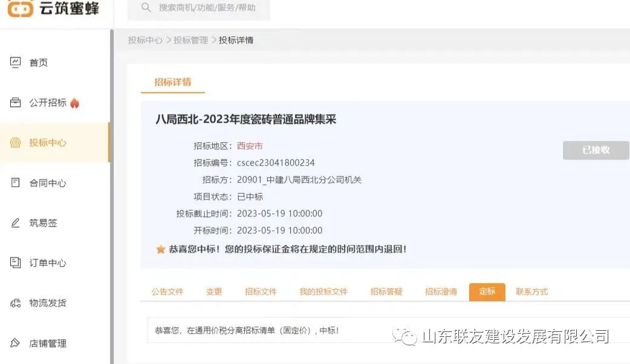Open the 招标详情 tab
The height and width of the screenshot is (364, 630).
click(173, 82)
